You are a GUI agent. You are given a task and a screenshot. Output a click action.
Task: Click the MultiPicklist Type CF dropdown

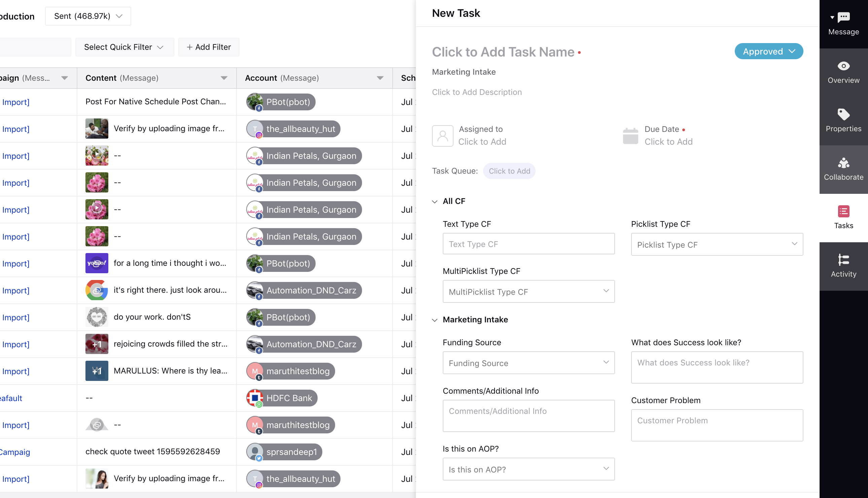(528, 292)
